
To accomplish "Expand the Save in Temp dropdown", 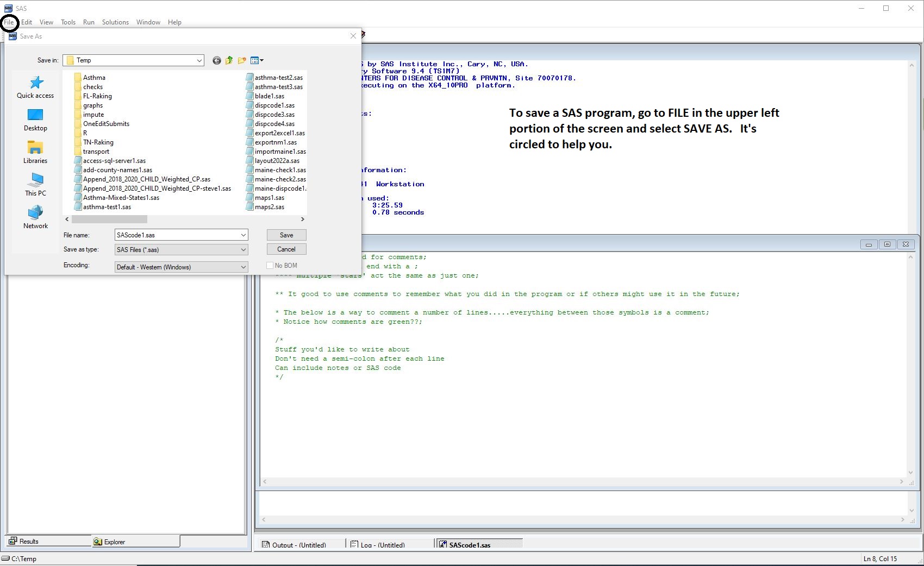I will pos(199,60).
